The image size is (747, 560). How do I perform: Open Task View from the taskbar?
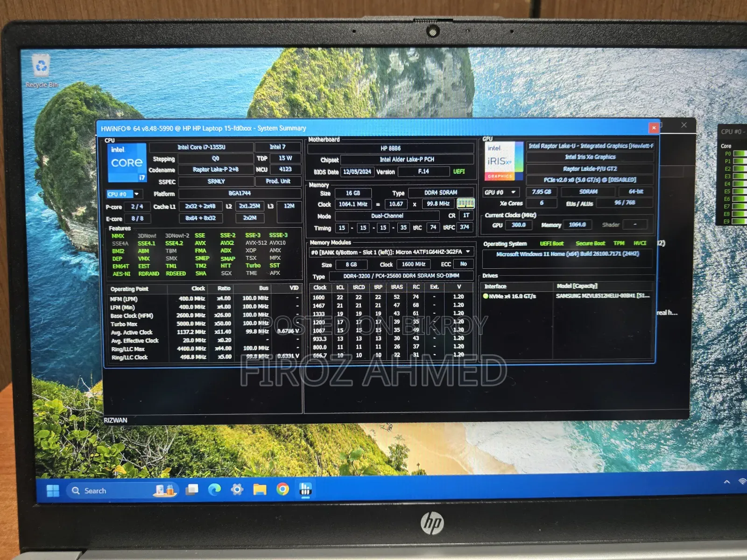191,490
